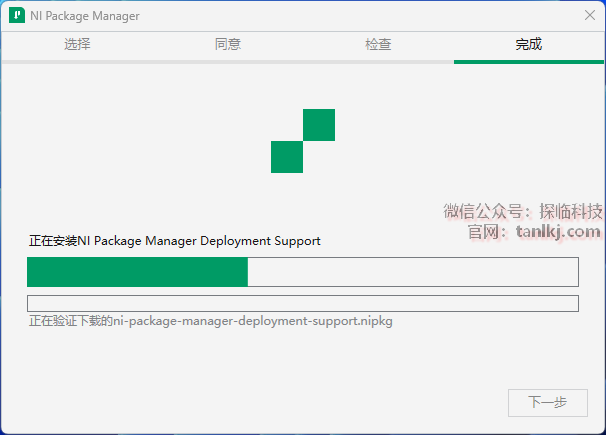Click the lower green loading animation square
Viewport: 606px width, 435px height.
click(x=287, y=157)
